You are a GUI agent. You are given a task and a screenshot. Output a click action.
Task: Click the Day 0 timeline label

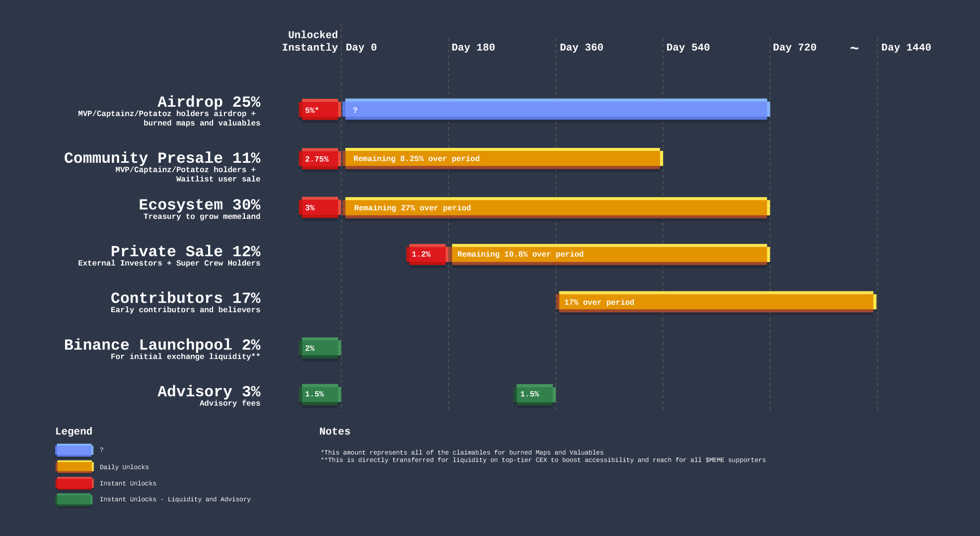(x=361, y=48)
